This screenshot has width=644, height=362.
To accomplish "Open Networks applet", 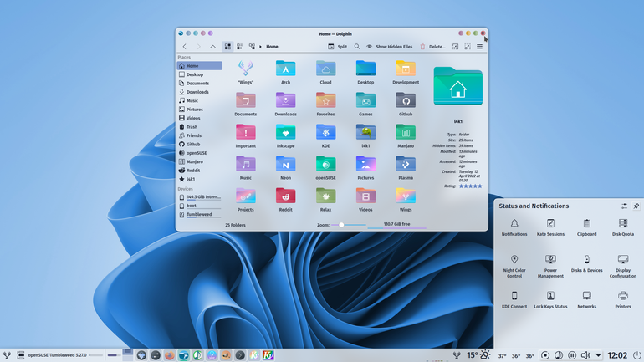I will click(586, 299).
